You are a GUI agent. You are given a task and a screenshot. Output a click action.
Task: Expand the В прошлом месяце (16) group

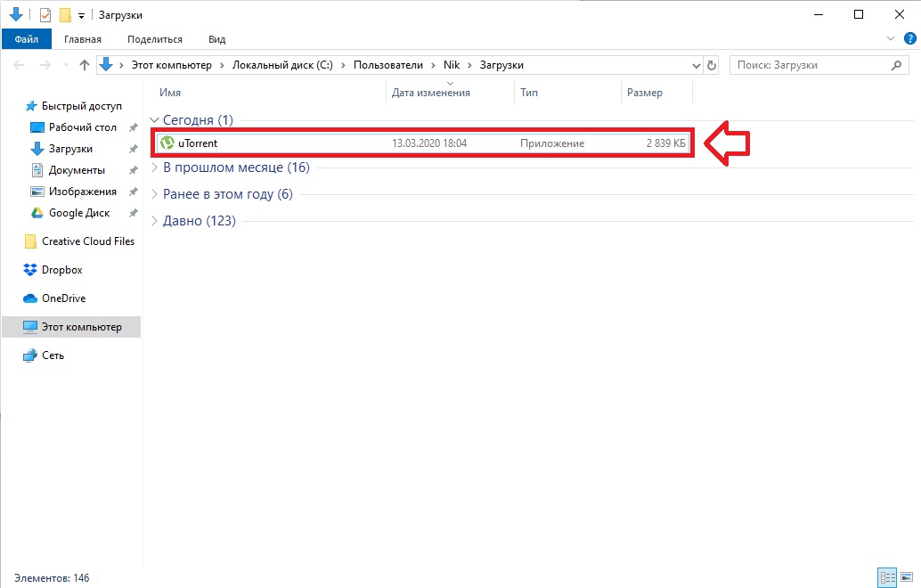154,168
